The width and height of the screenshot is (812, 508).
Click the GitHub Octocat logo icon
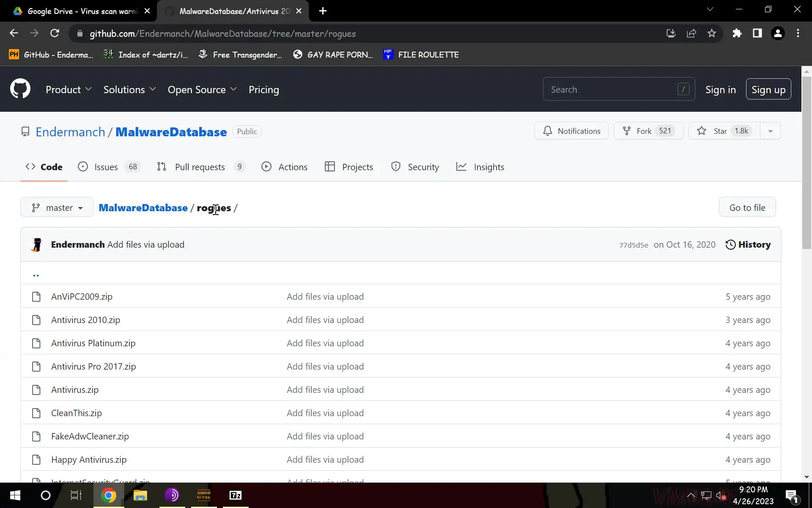20,89
